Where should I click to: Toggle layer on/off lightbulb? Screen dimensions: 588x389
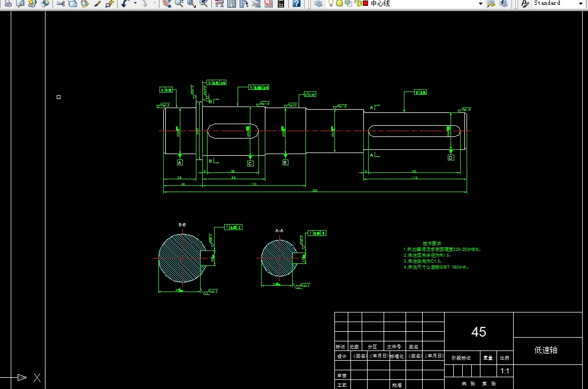(331, 3)
